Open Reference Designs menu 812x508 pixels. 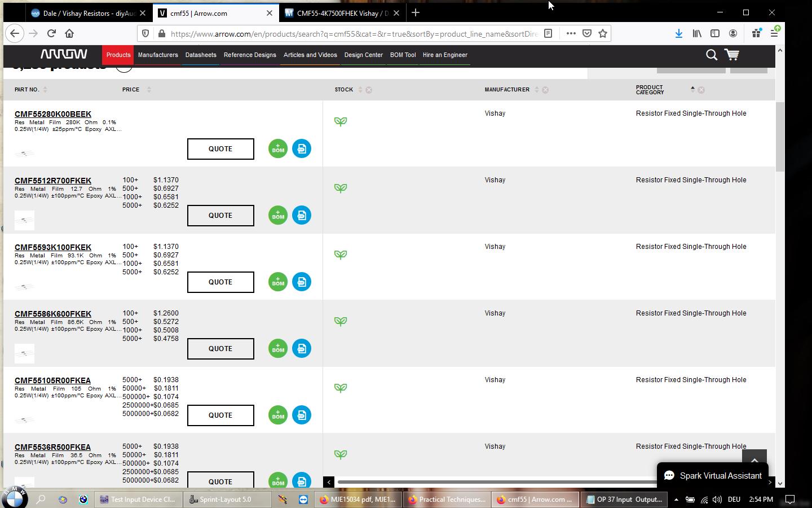(250, 55)
